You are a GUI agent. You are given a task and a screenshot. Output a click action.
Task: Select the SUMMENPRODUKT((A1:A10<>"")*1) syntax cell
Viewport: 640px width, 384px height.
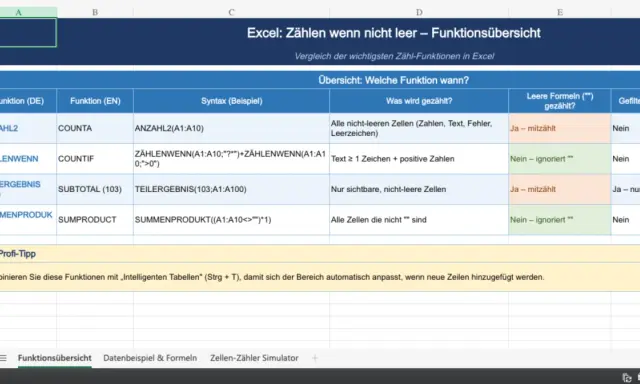coord(231,220)
